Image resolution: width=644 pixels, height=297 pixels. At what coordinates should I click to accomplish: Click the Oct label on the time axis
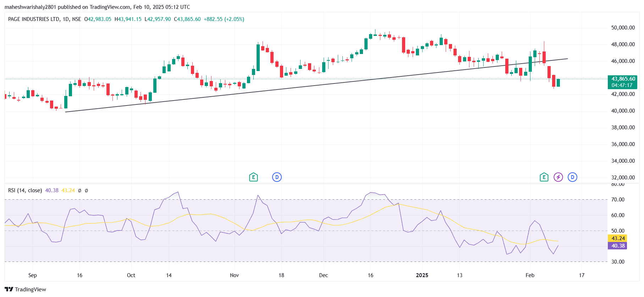tap(131, 275)
